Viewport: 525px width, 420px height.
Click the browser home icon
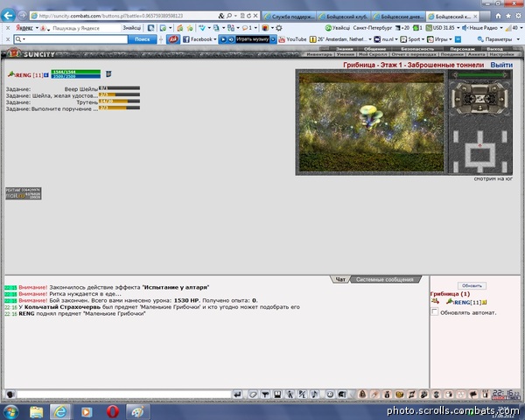click(x=498, y=16)
